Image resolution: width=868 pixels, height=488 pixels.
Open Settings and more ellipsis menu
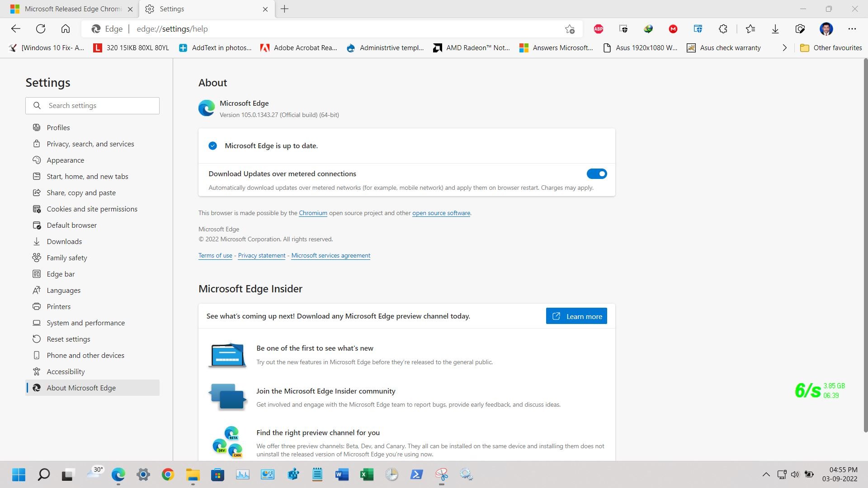[852, 29]
